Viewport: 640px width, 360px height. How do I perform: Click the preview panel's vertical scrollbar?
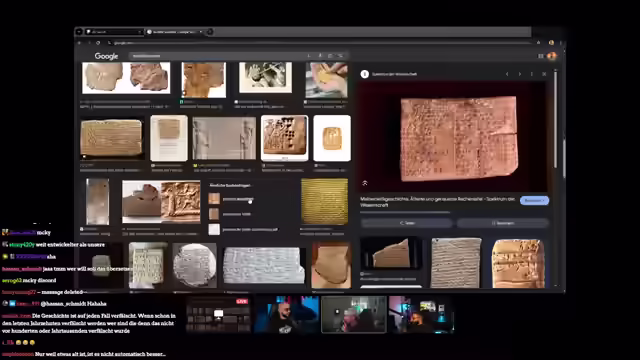555,118
